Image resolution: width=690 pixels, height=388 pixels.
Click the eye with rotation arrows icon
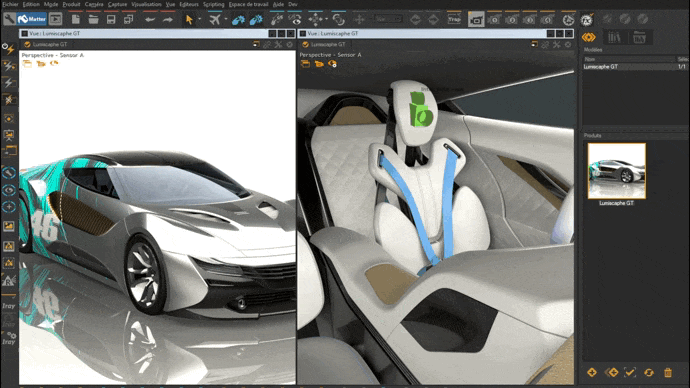tap(294, 19)
